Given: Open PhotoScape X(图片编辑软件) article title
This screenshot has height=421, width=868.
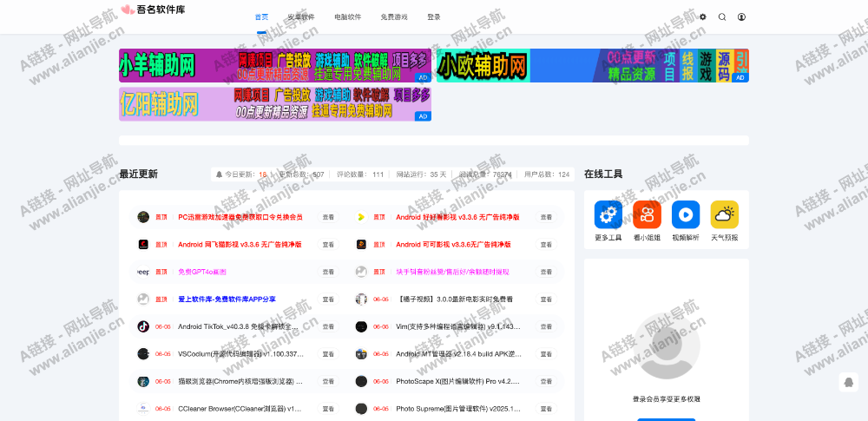Looking at the screenshot, I should pos(458,381).
